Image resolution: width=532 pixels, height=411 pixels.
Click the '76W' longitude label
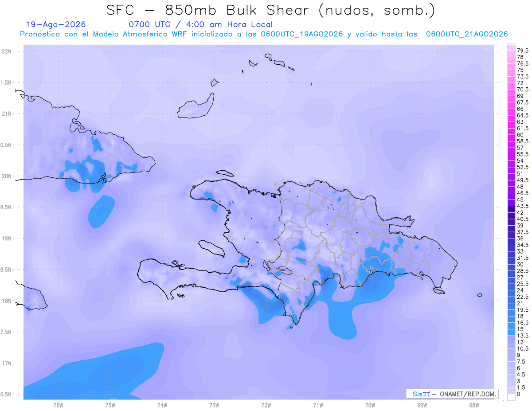[58, 405]
